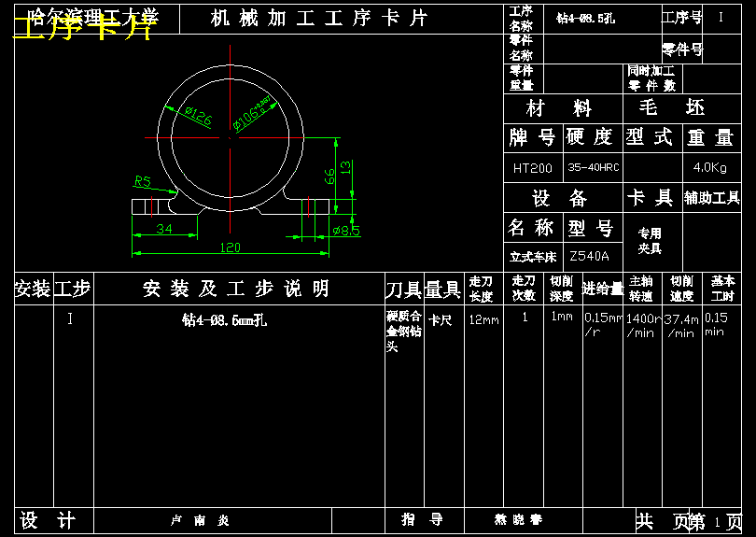This screenshot has height=537, width=756.
Task: Select the 辅助工具 heading
Action: tap(711, 197)
